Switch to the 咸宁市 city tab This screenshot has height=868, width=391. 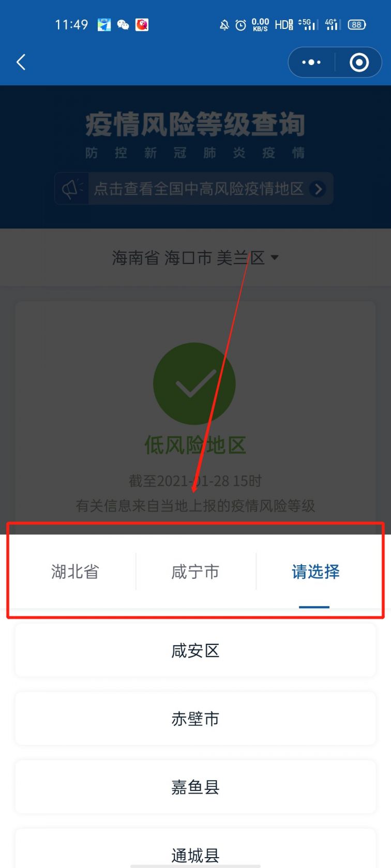(x=195, y=571)
